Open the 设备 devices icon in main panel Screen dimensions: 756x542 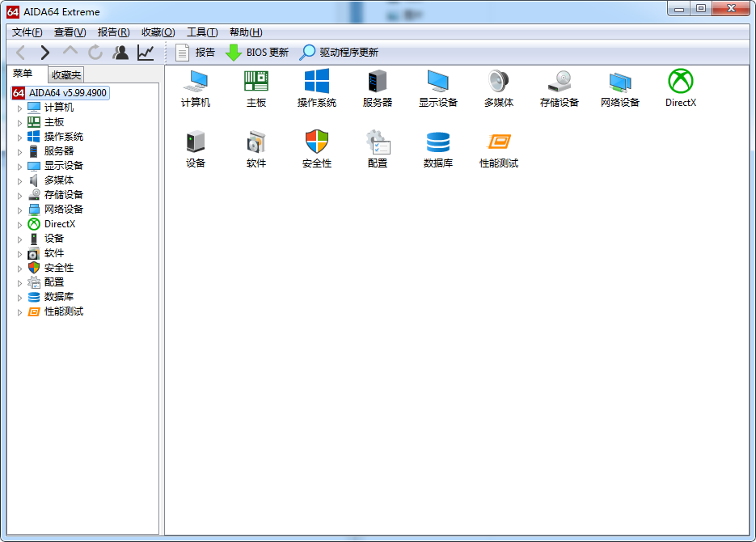pyautogui.click(x=196, y=149)
